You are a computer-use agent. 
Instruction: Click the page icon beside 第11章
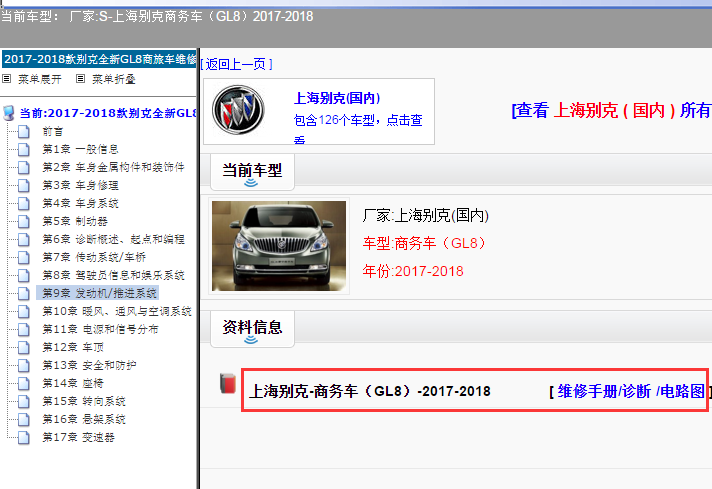click(24, 329)
